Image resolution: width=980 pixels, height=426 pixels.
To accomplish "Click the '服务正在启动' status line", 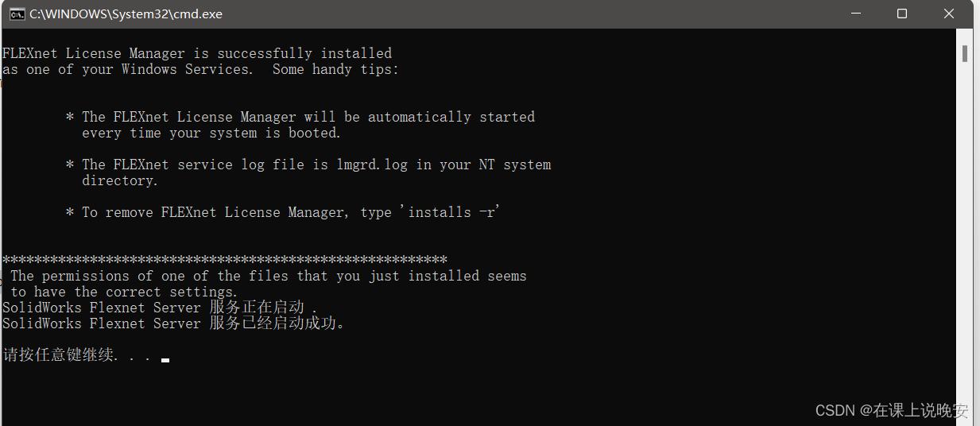I will (x=159, y=308).
